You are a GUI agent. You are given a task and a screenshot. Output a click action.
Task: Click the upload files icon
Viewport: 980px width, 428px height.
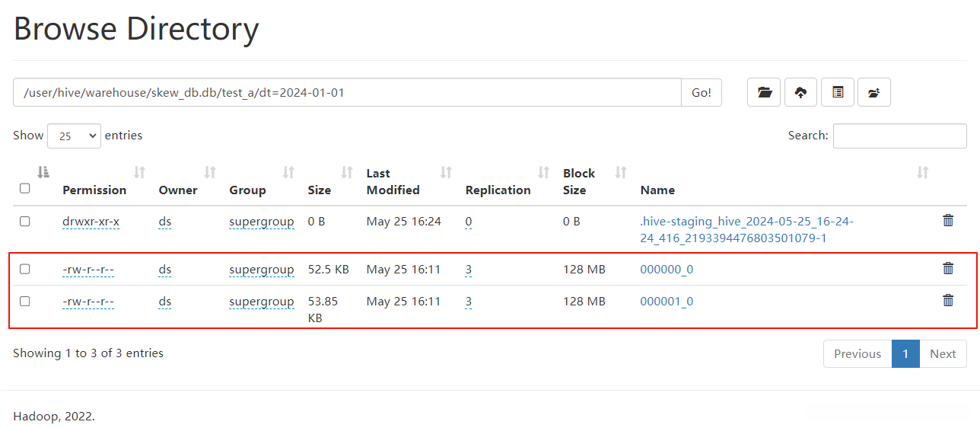(x=800, y=92)
